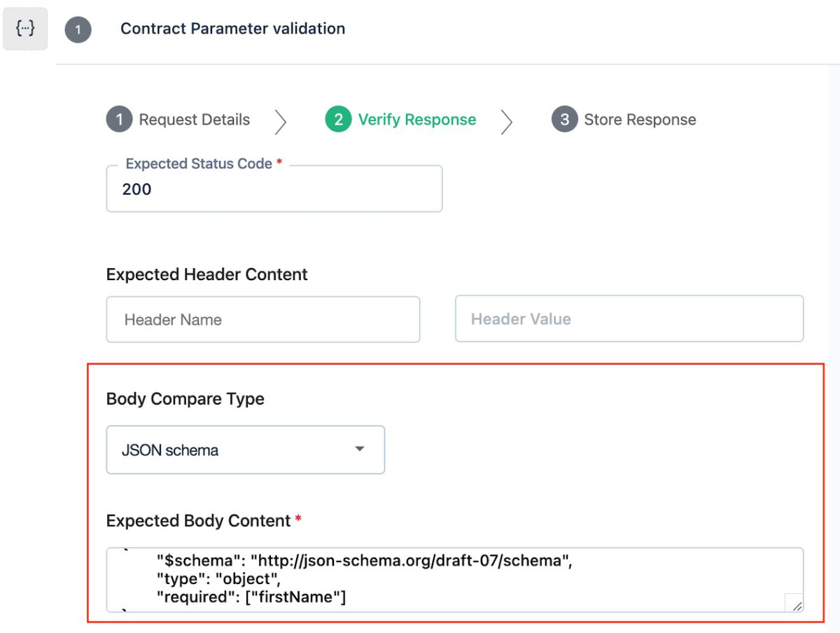Select the Verify Response step label
Screen dimensions: 840x633
tap(416, 120)
